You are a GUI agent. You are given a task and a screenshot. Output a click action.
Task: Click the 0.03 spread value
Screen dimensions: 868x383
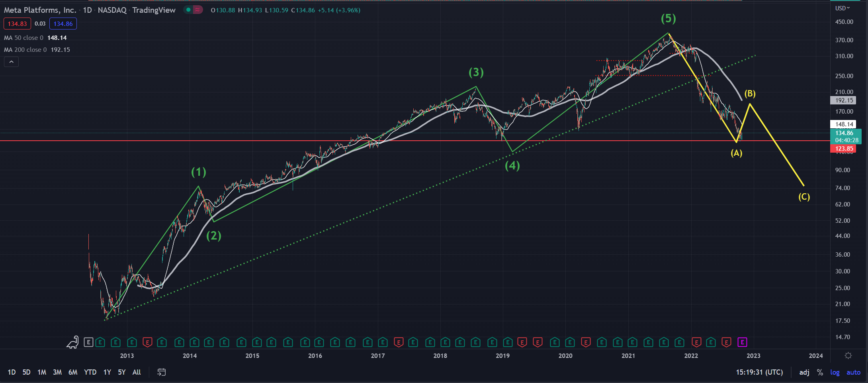[40, 24]
